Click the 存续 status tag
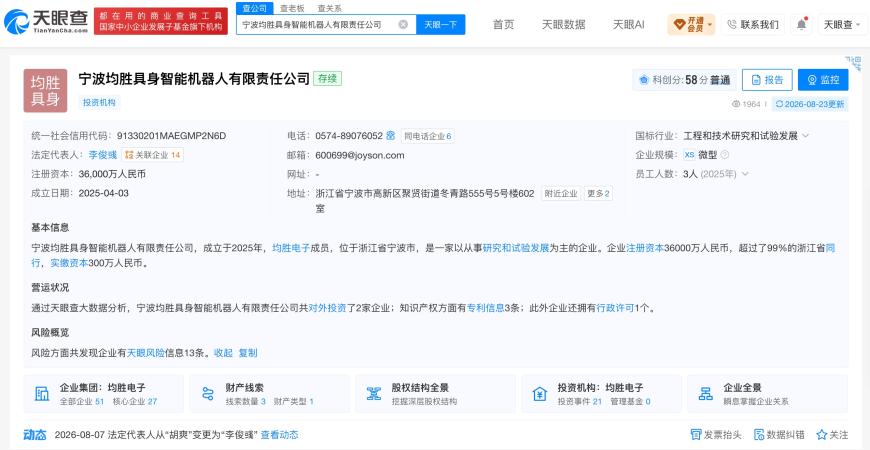The width and height of the screenshot is (870, 450). click(327, 79)
